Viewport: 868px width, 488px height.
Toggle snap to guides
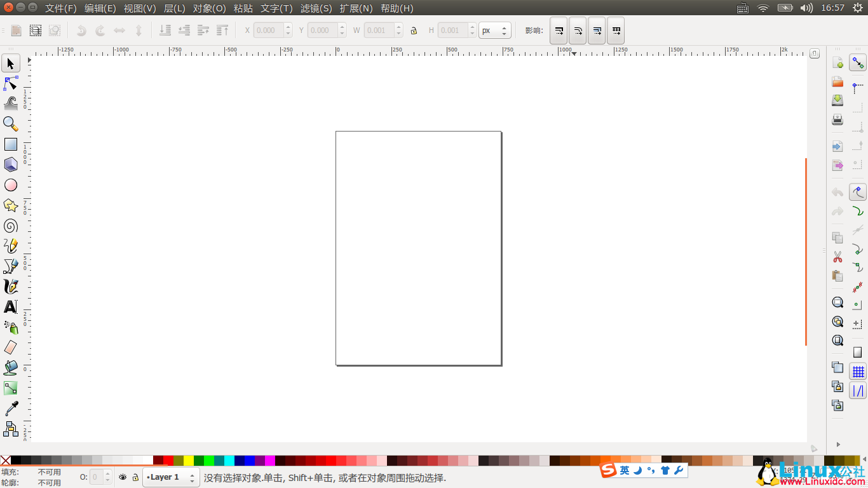pyautogui.click(x=858, y=391)
